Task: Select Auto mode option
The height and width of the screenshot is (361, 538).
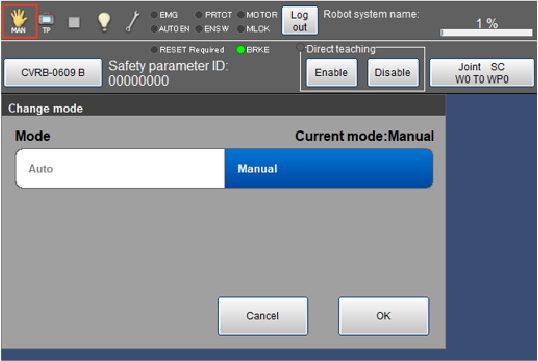Action: click(x=120, y=168)
